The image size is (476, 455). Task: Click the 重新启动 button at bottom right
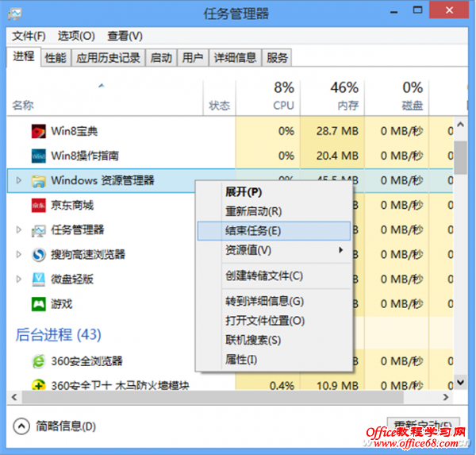(x=423, y=425)
